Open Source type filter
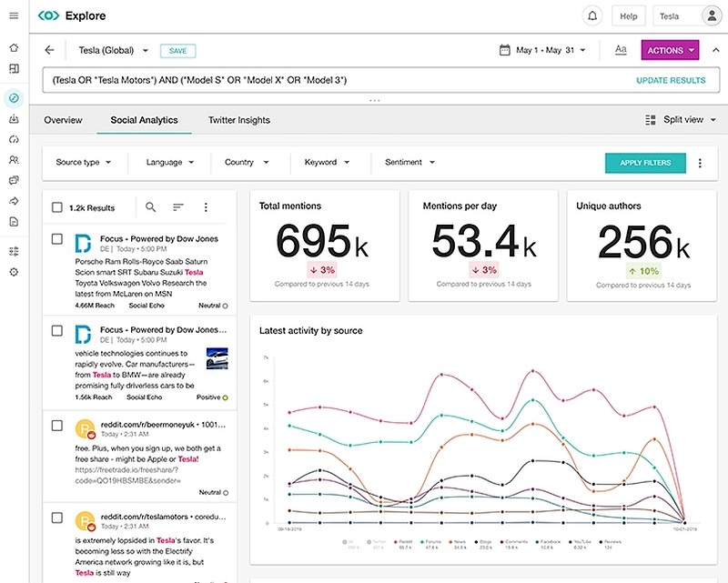The height and width of the screenshot is (583, 728). tap(84, 163)
